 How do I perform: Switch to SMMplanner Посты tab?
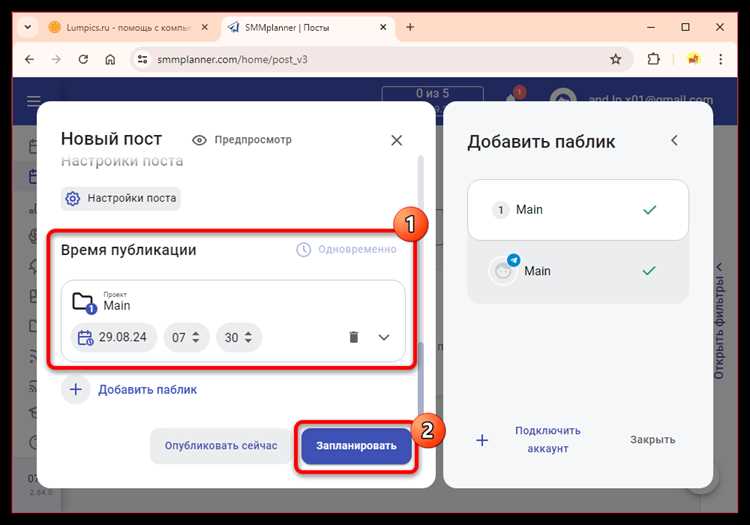[306, 28]
